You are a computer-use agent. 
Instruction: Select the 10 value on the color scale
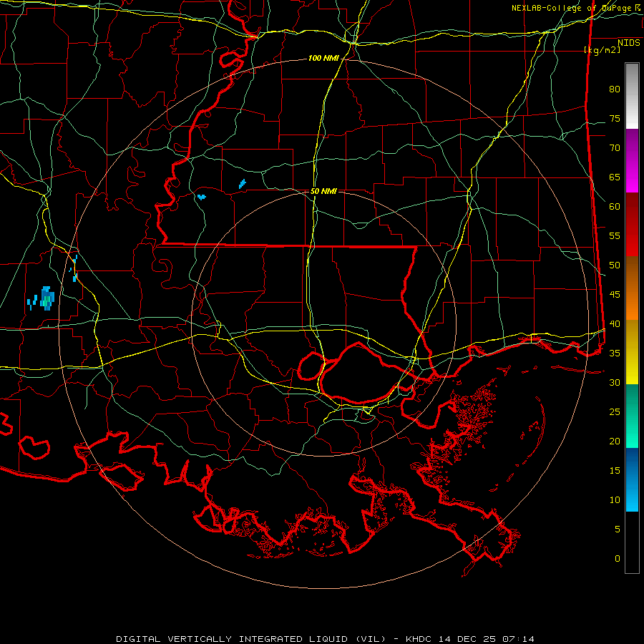click(615, 500)
